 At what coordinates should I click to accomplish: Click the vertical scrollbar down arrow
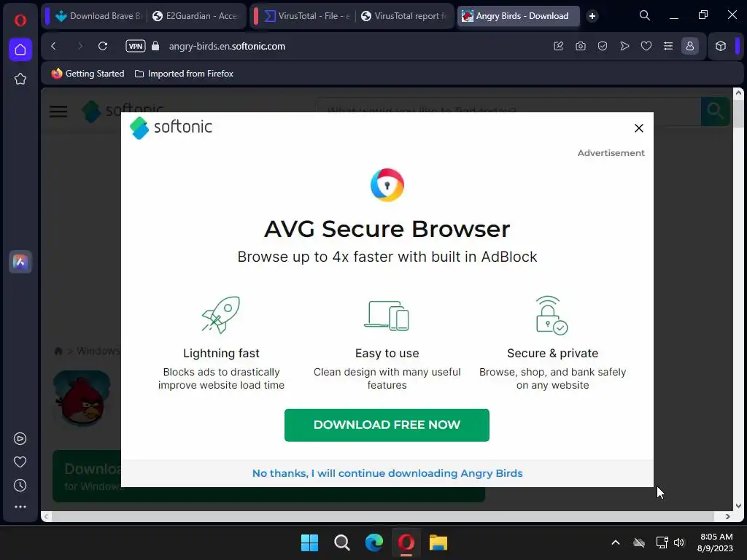pyautogui.click(x=738, y=506)
